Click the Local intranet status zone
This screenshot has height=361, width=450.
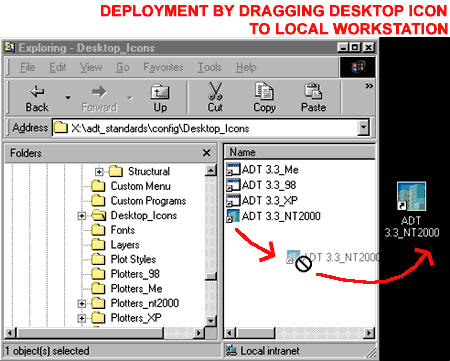coord(263,351)
